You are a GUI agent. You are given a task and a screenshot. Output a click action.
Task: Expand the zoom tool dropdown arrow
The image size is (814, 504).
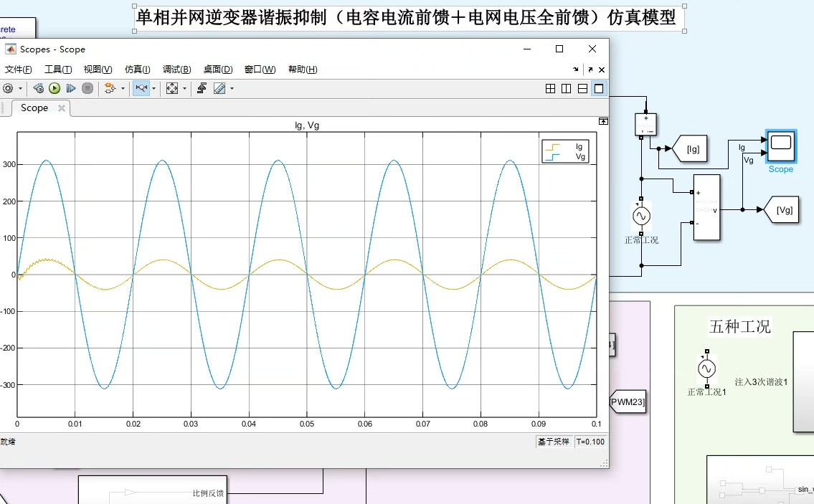coord(154,88)
